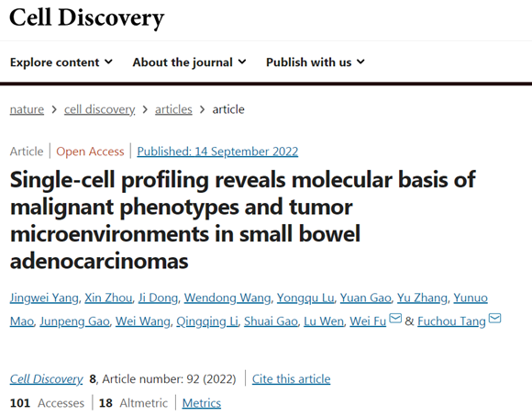This screenshot has width=532, height=416.
Task: Open author Jingwei Yang's profile
Action: tap(44, 298)
